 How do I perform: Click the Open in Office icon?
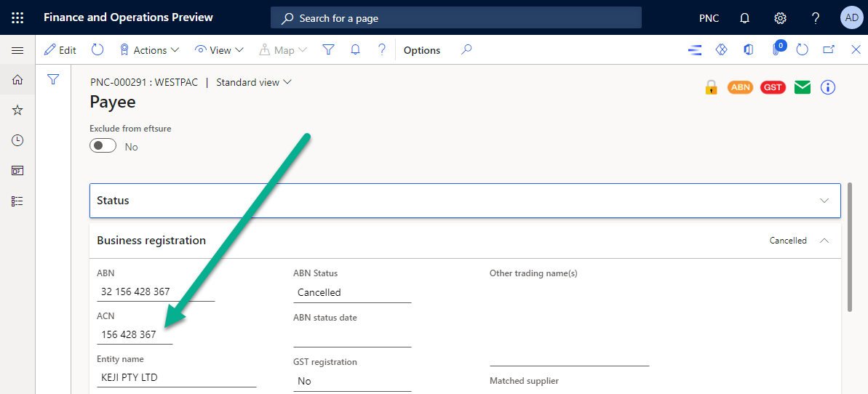tap(749, 50)
